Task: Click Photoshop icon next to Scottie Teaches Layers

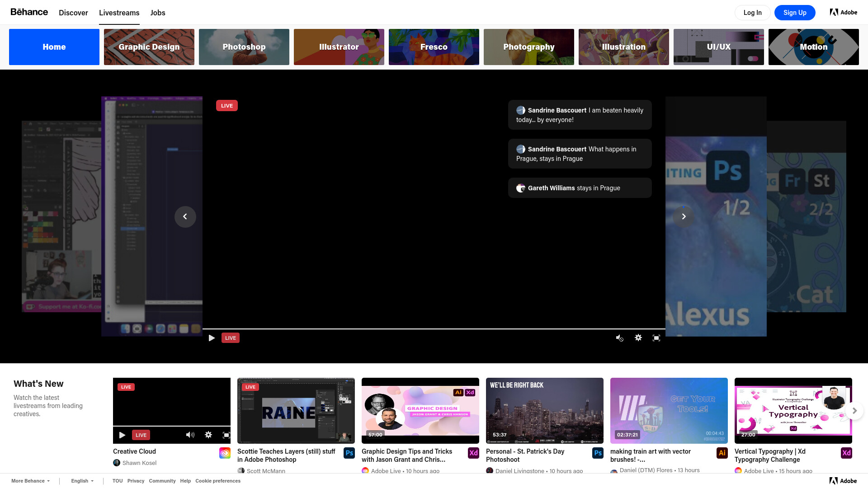Action: pyautogui.click(x=349, y=453)
